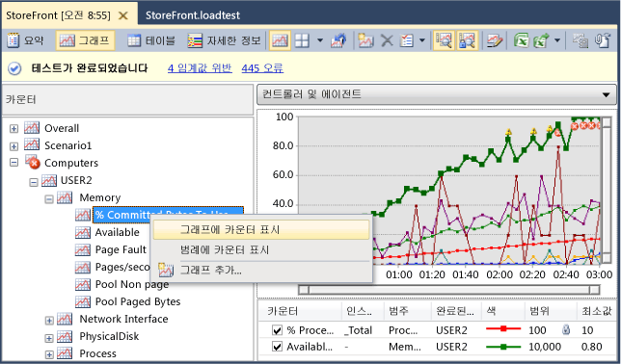This screenshot has height=364, width=621.
Task: Click the Excel export icon
Action: [521, 40]
